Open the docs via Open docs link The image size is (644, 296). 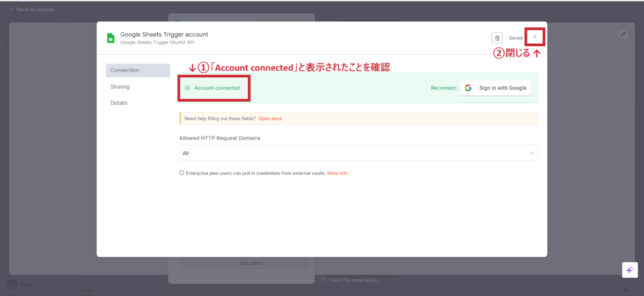[270, 119]
